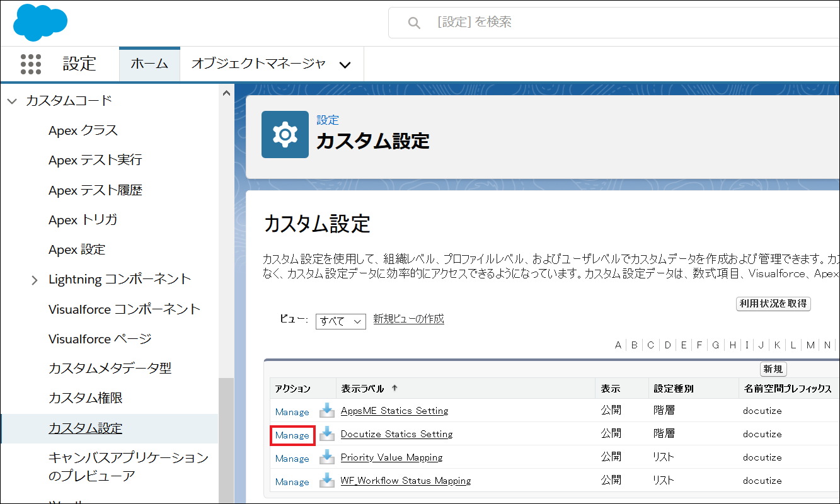This screenshot has height=504, width=840.
Task: Click the アクション column header
Action: 293,389
